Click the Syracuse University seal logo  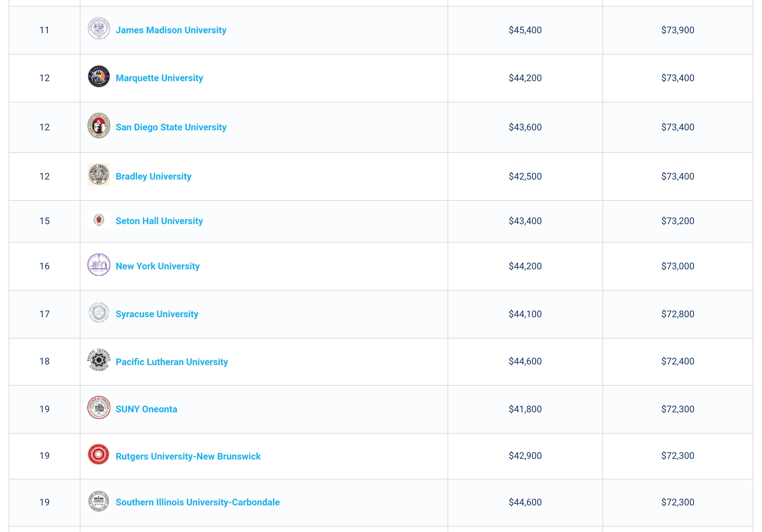99,313
